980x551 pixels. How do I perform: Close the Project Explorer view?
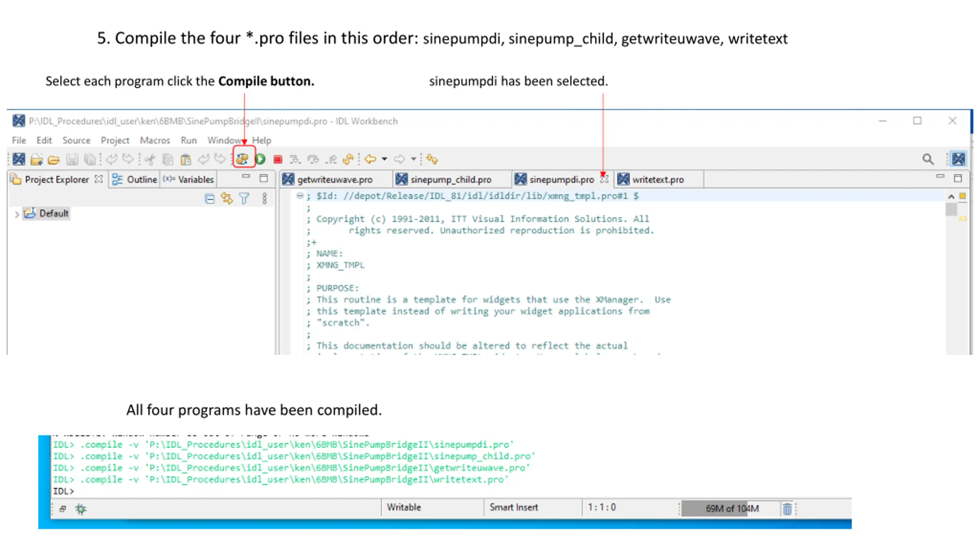98,179
